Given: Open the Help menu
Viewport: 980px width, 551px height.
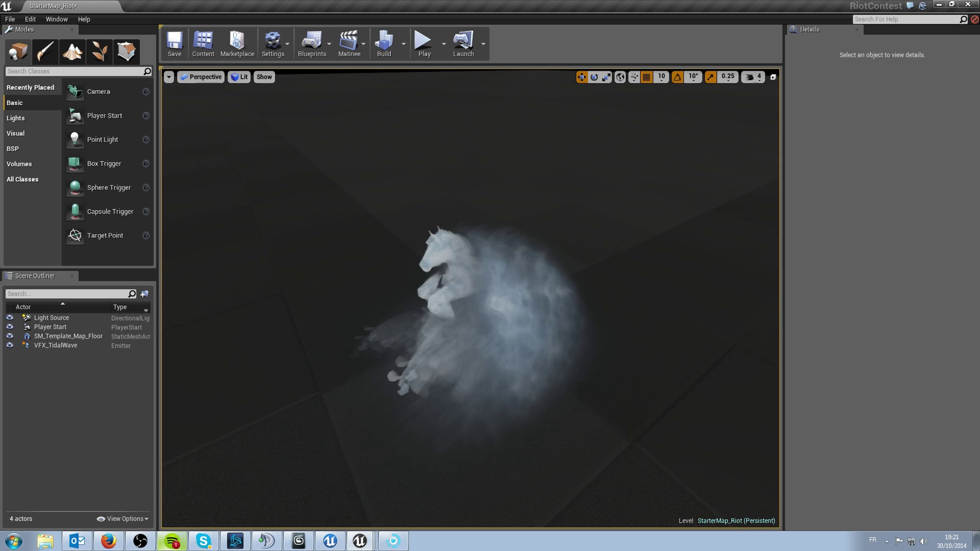Looking at the screenshot, I should coord(84,19).
